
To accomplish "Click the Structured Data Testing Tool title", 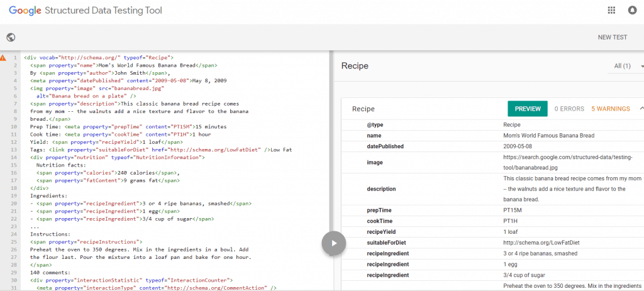I will [x=103, y=11].
